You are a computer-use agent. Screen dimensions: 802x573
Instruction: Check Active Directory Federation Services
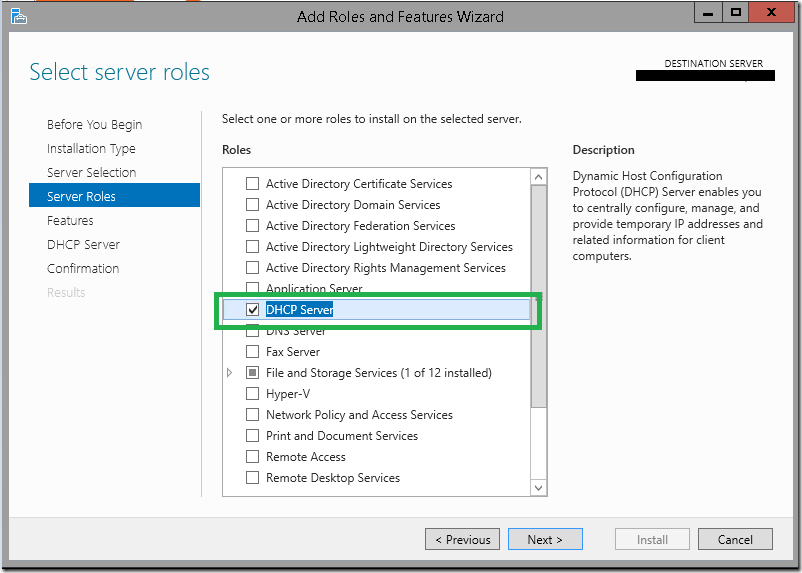point(253,226)
